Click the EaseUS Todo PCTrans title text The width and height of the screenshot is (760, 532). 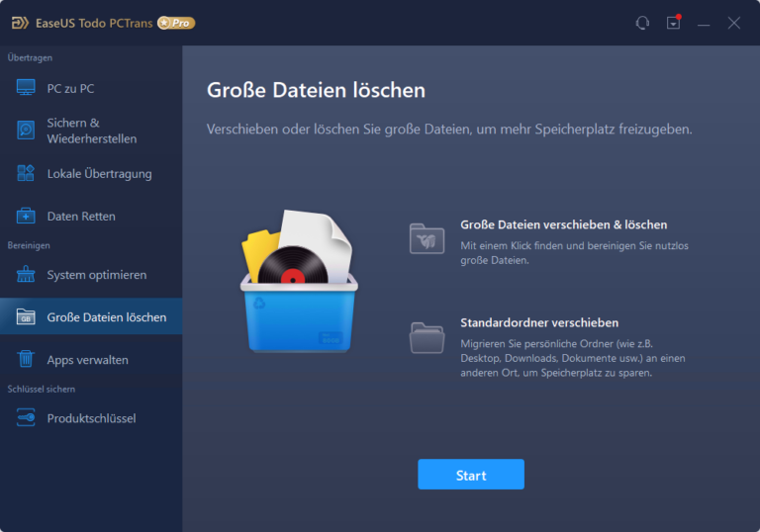pyautogui.click(x=94, y=24)
